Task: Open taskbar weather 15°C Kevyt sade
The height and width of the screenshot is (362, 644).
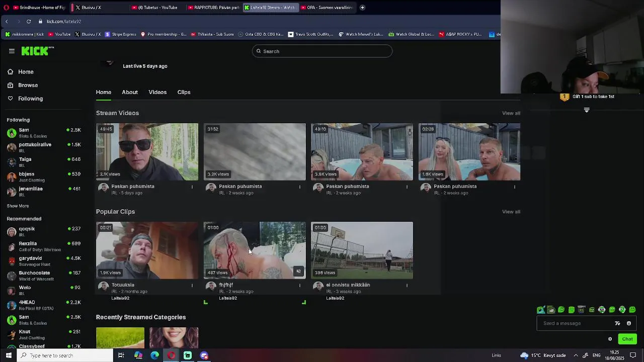Action: tap(543, 355)
